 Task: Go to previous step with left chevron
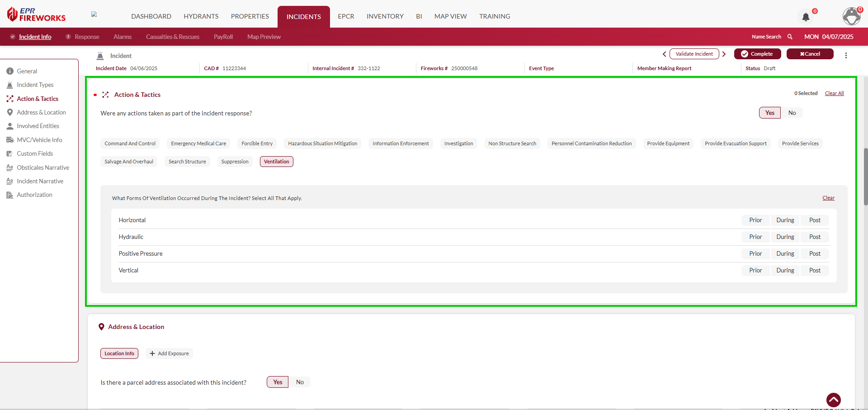[664, 54]
